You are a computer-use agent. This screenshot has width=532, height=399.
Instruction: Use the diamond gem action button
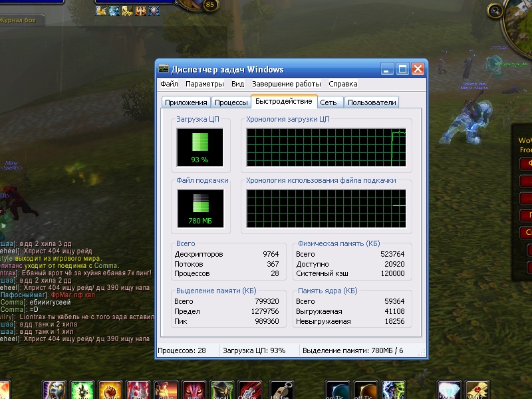click(x=449, y=390)
